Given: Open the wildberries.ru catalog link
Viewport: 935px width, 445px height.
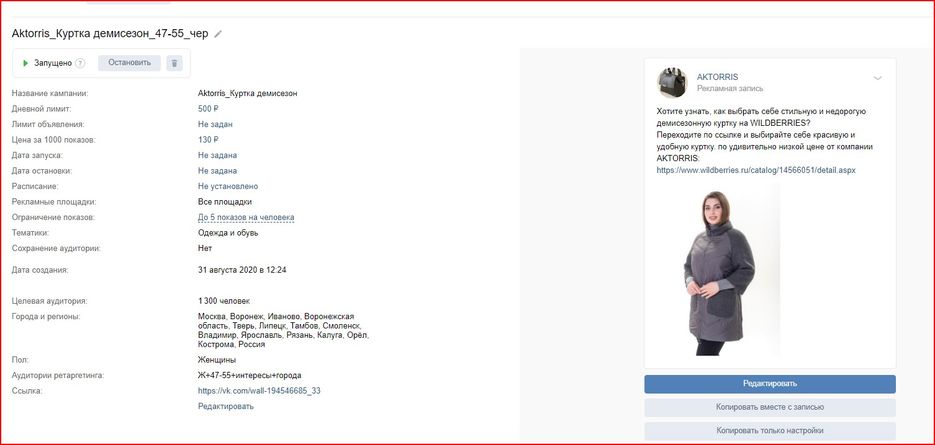Looking at the screenshot, I should tap(756, 170).
